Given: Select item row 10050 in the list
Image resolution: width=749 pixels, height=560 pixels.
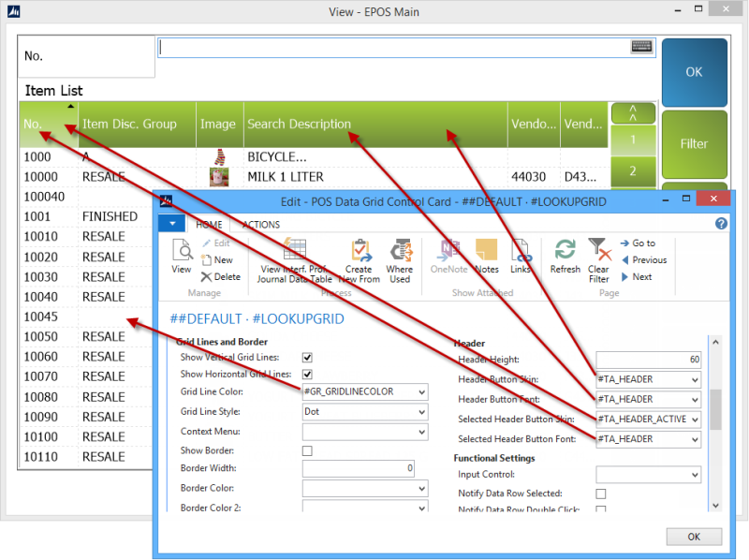Looking at the screenshot, I should (86, 337).
